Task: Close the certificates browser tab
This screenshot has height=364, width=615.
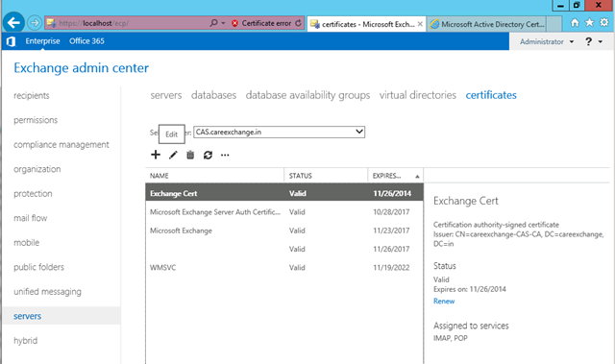Action: 420,24
